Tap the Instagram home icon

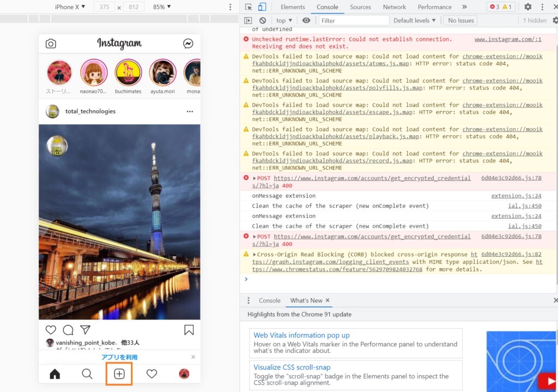(55, 374)
